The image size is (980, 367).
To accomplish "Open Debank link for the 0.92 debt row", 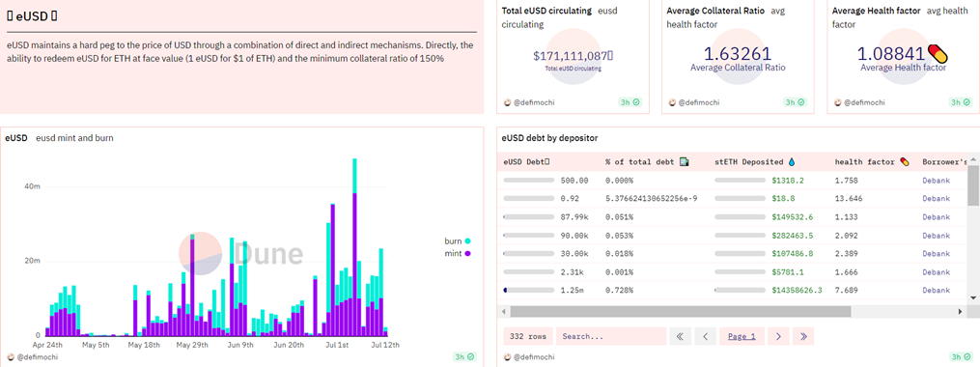I will click(x=937, y=199).
